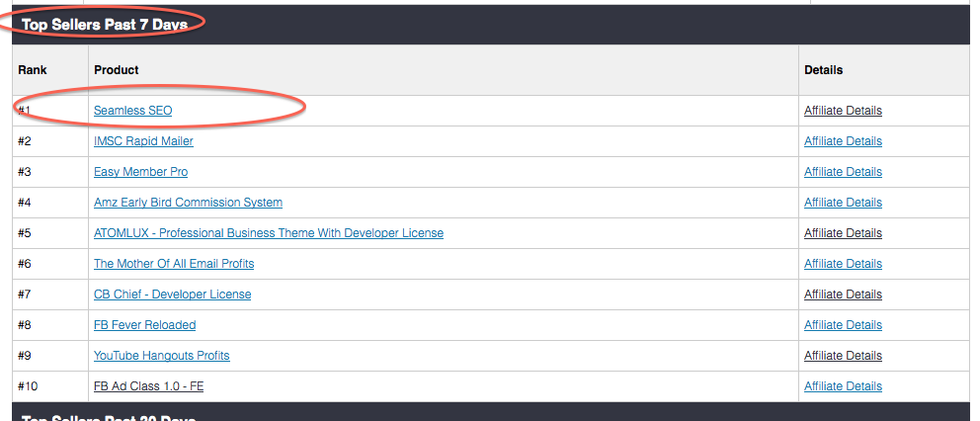Click the IMSC Rapid Mailer link
This screenshot has width=980, height=421.
pyautogui.click(x=143, y=141)
